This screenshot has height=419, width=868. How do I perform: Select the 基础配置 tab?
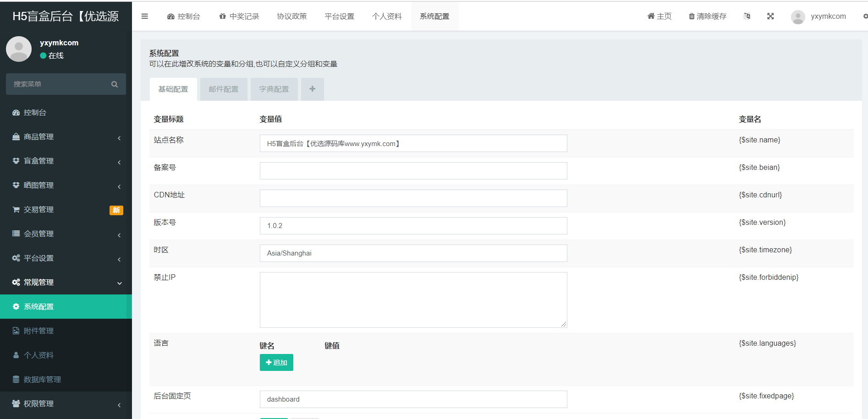point(173,89)
